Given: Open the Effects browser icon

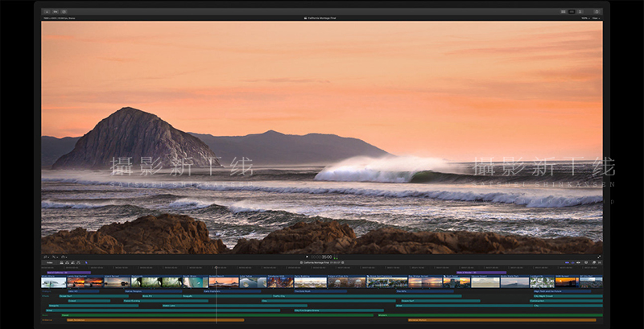Looking at the screenshot, I should click(x=594, y=262).
